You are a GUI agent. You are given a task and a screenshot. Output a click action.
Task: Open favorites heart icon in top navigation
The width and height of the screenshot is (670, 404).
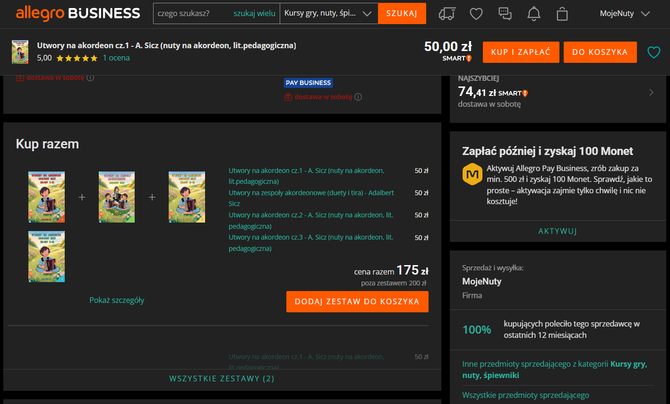[476, 14]
